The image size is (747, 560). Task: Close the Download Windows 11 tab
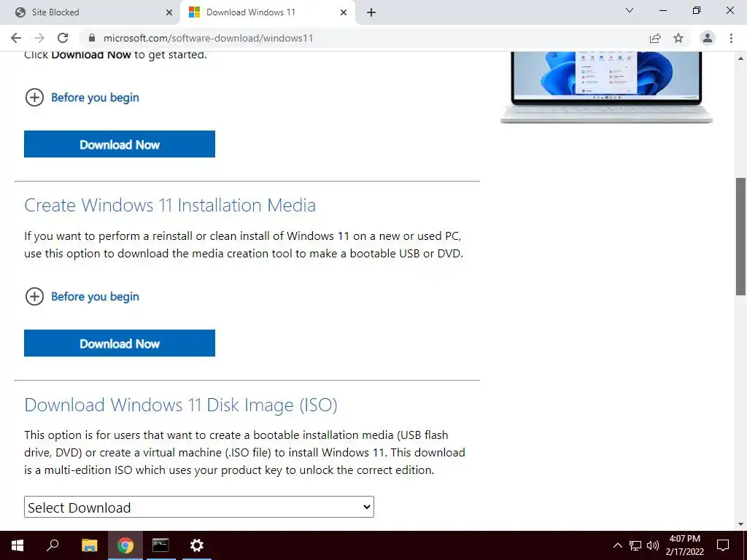pos(344,12)
